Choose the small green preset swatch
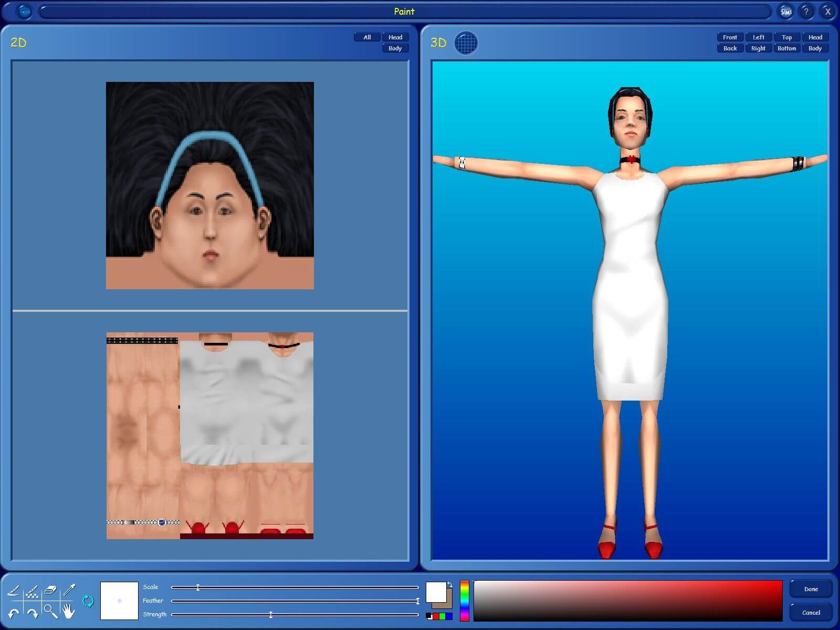The height and width of the screenshot is (630, 840). click(443, 616)
